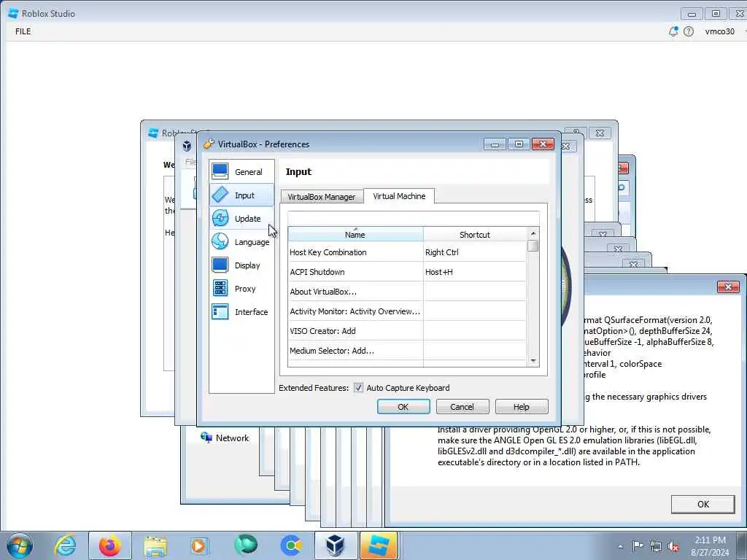Click the shortcut list scrollbar thumb

(x=533, y=246)
